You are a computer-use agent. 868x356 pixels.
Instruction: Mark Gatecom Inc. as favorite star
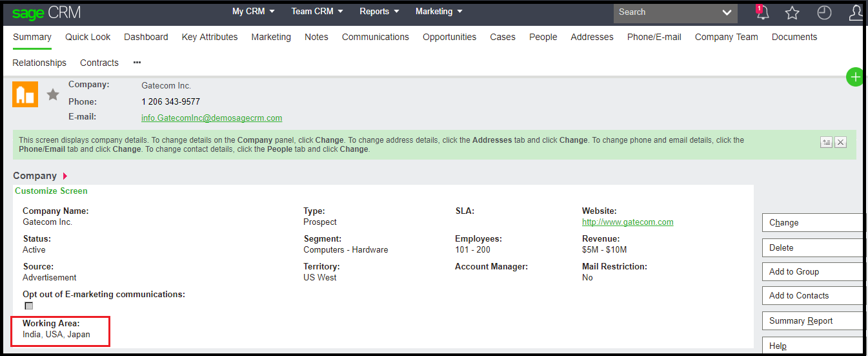point(53,95)
